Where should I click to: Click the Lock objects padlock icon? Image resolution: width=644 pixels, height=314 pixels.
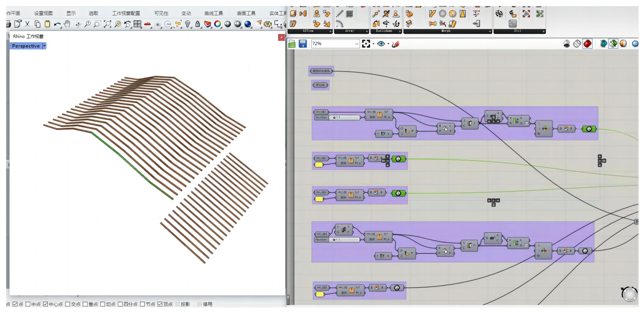(197, 24)
